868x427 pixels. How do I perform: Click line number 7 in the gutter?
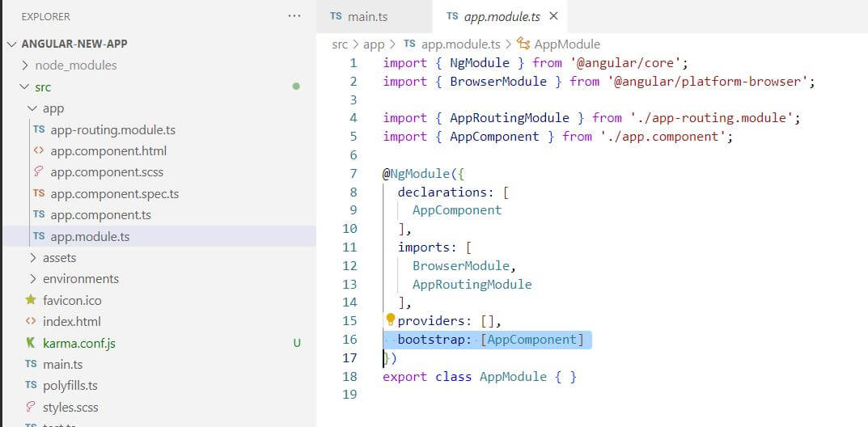(352, 174)
